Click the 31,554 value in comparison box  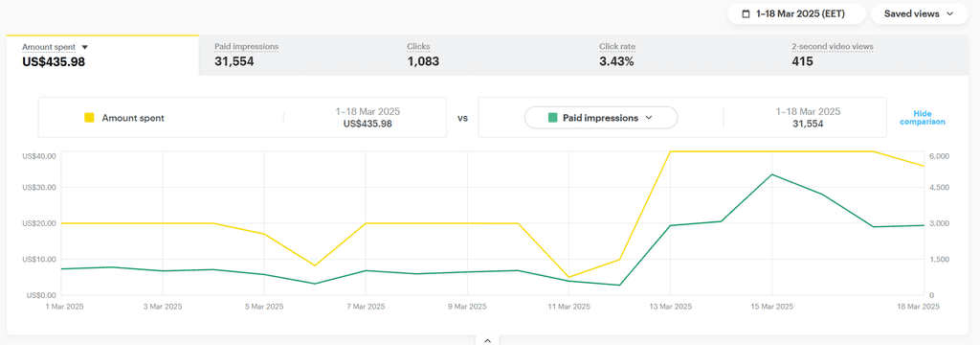point(808,124)
